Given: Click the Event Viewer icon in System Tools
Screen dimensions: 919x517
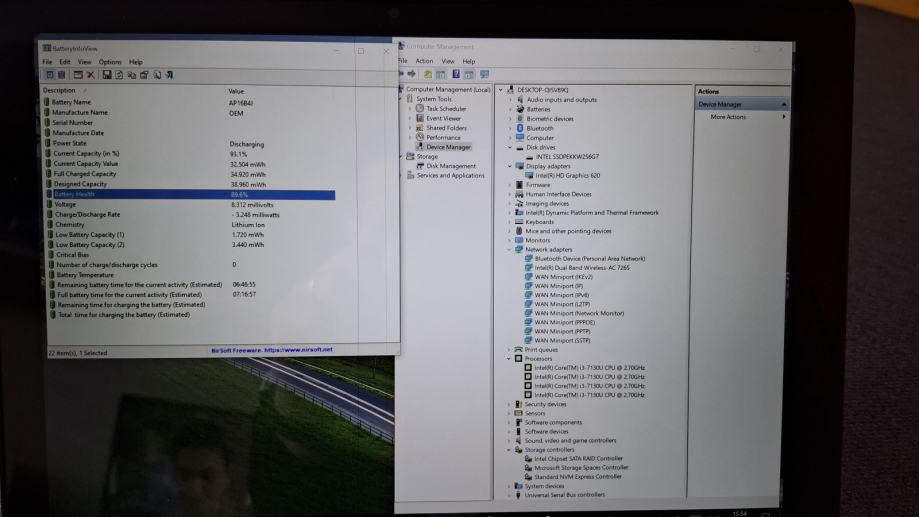Looking at the screenshot, I should [420, 118].
